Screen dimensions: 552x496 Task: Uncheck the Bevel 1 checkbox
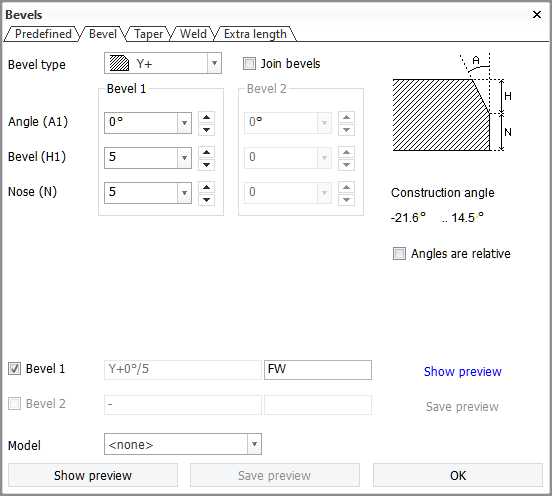[14, 369]
